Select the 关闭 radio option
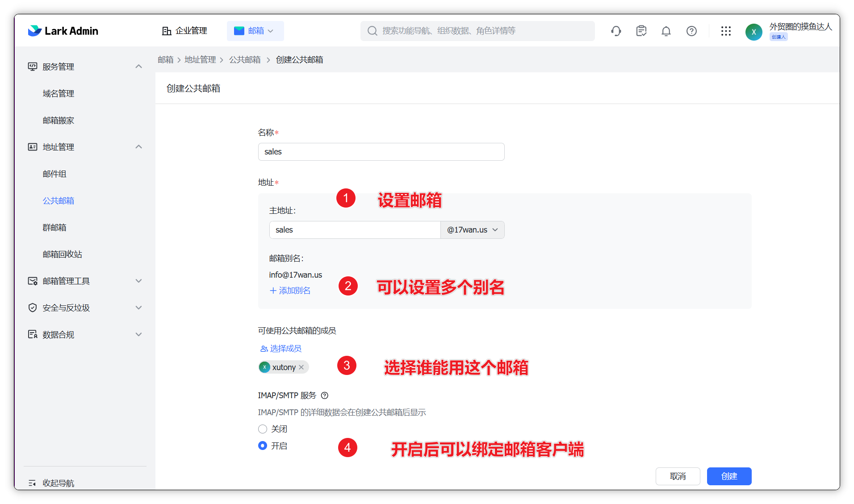The height and width of the screenshot is (504, 854). (263, 429)
